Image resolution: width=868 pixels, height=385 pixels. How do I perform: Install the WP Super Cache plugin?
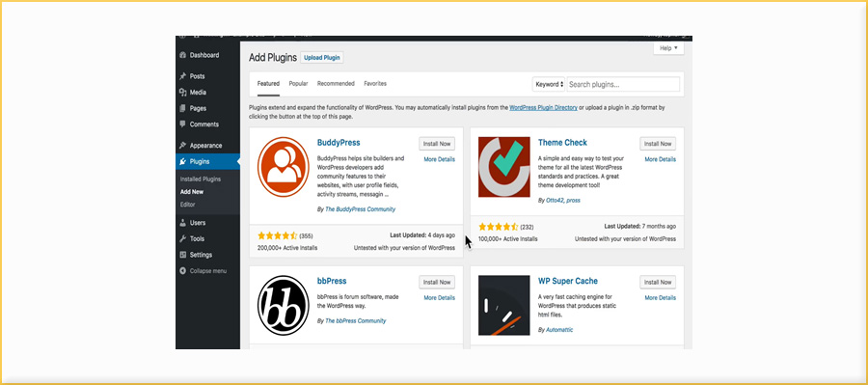[658, 282]
